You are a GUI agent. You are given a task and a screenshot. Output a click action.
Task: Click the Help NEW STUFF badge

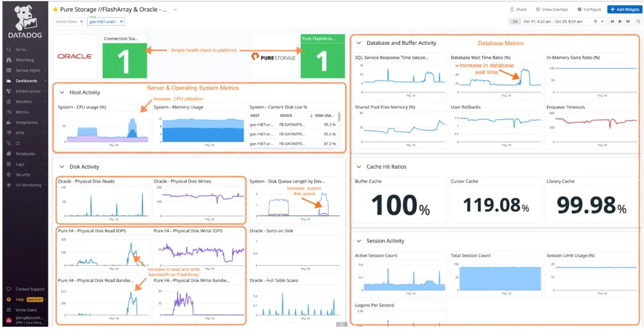pyautogui.click(x=35, y=300)
